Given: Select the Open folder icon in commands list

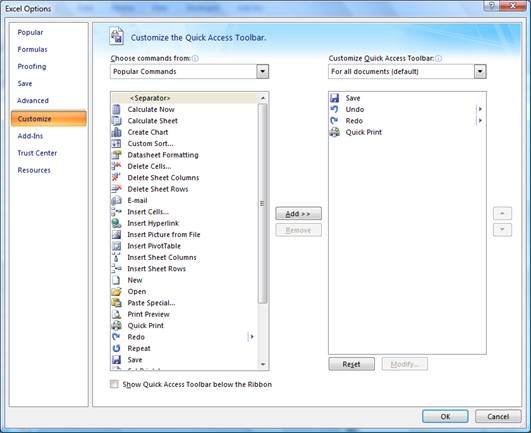Looking at the screenshot, I should pos(116,291).
